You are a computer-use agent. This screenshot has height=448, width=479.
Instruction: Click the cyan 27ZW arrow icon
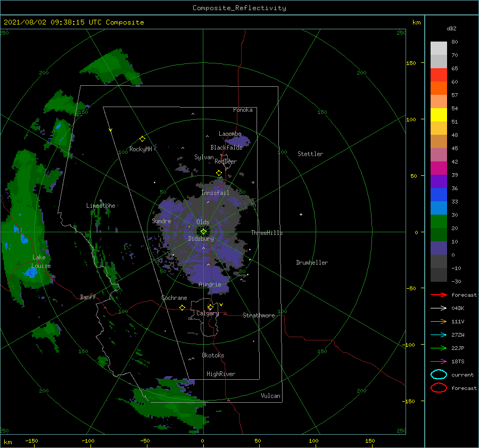439,335
